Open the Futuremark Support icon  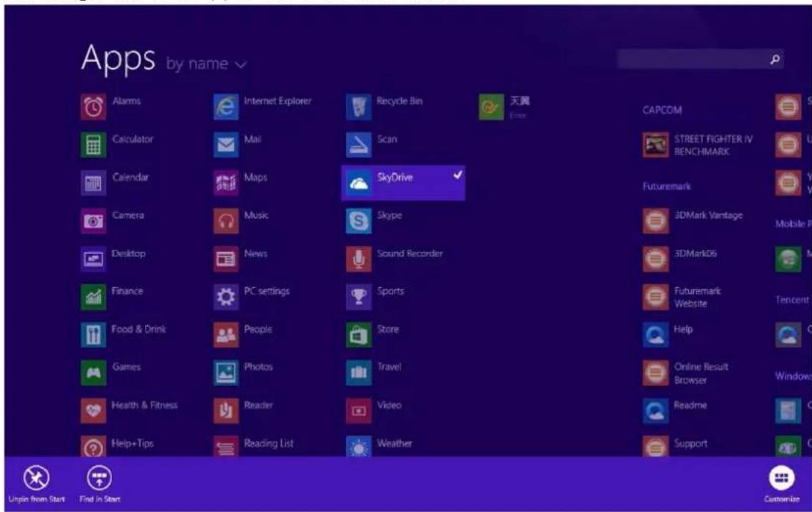(655, 447)
